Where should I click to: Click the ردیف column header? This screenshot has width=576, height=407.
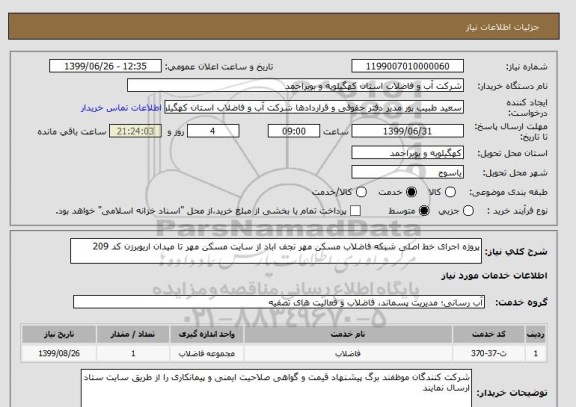click(x=536, y=334)
